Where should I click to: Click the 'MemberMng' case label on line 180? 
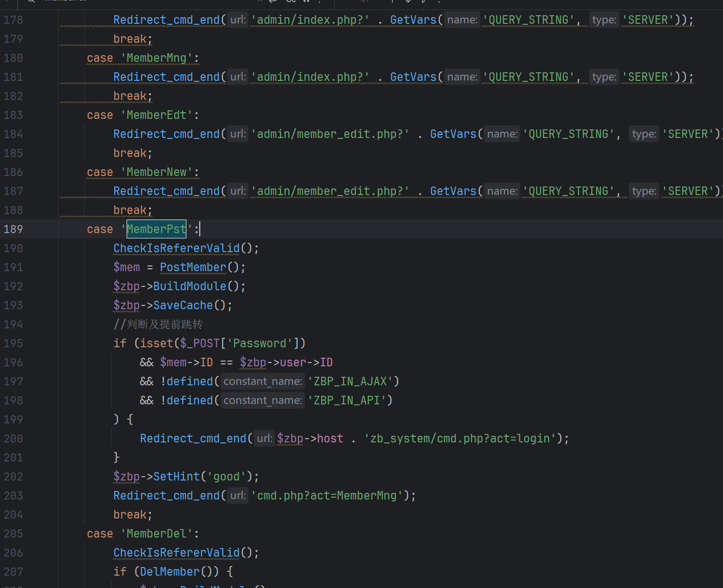pos(156,58)
